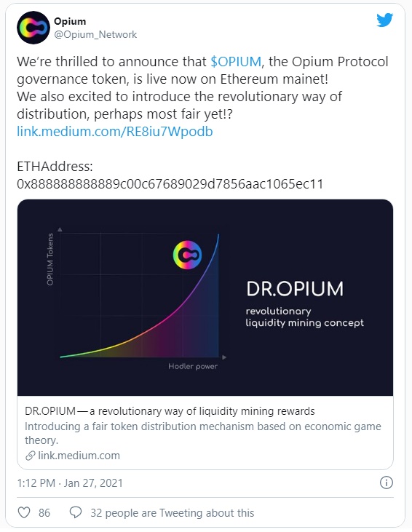Click the Opium display name
Screen dimensions: 412x532
(x=70, y=21)
